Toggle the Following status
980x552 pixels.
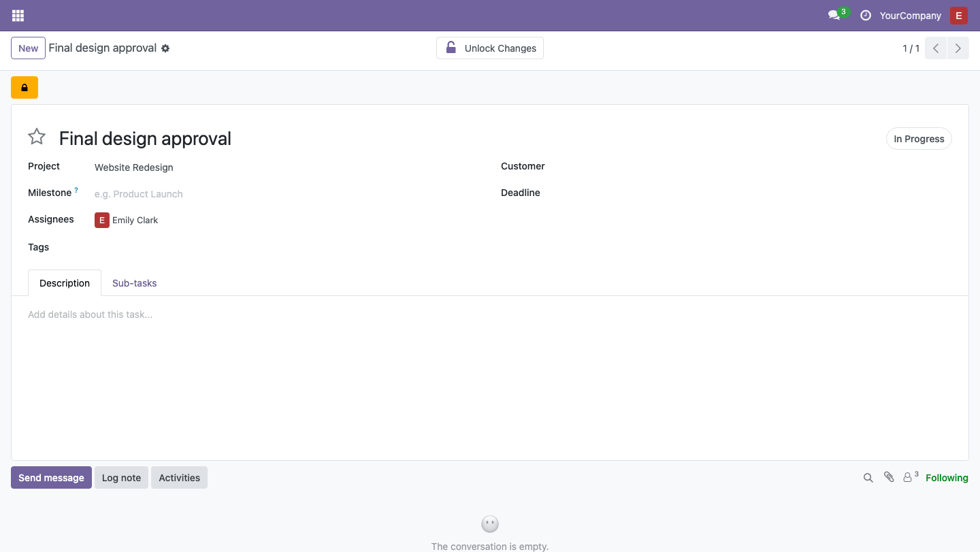coord(947,478)
